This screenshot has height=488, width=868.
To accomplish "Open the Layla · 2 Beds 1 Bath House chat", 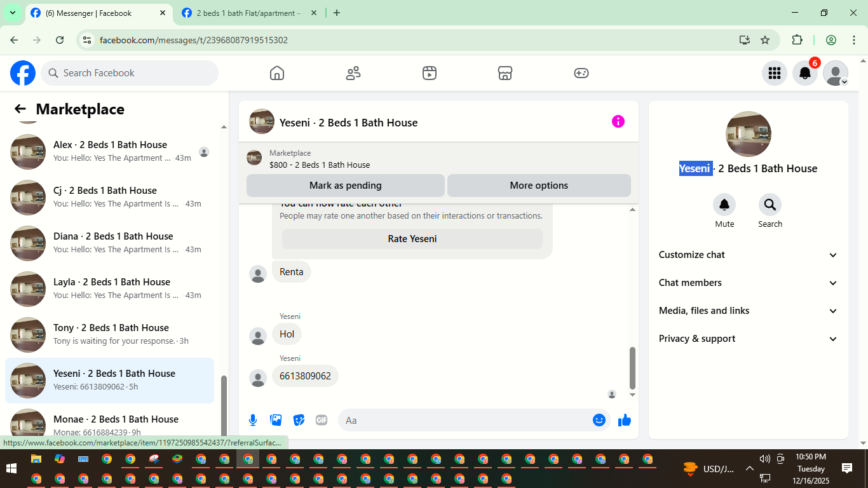I will (109, 289).
